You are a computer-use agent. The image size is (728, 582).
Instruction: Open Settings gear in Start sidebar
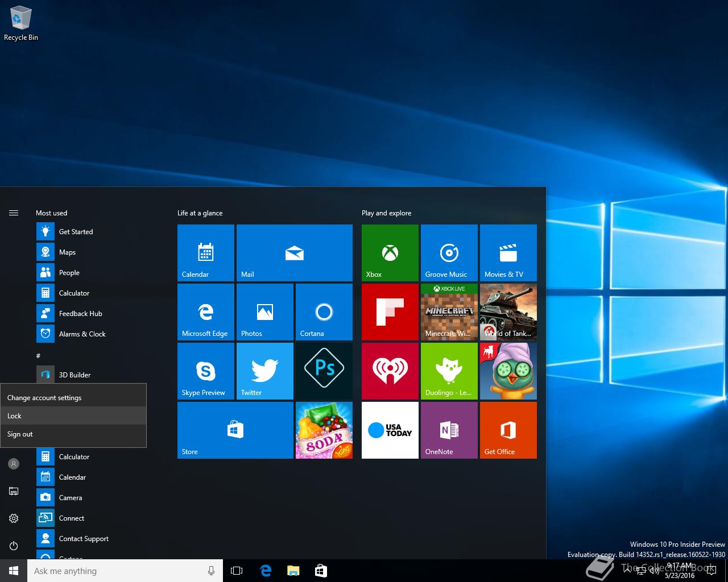tap(14, 518)
